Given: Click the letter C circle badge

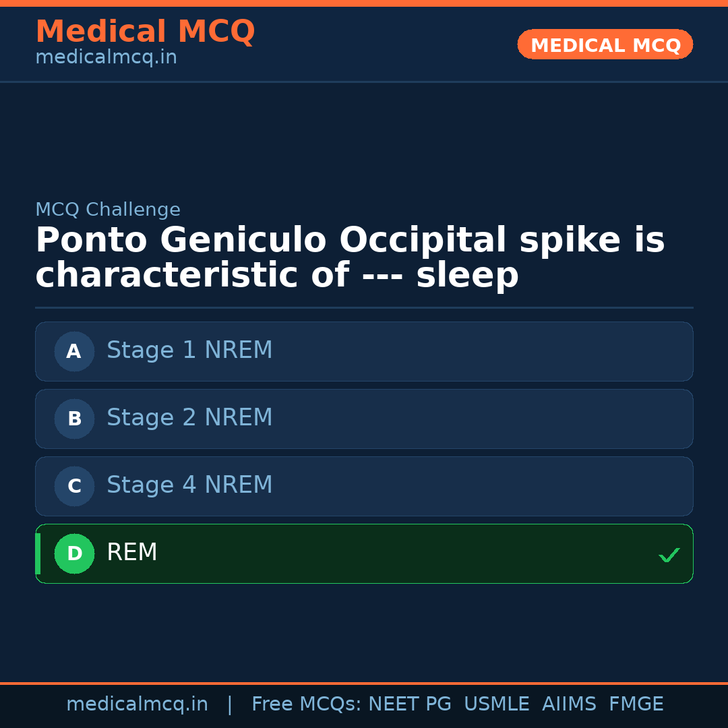Looking at the screenshot, I should pos(74,486).
